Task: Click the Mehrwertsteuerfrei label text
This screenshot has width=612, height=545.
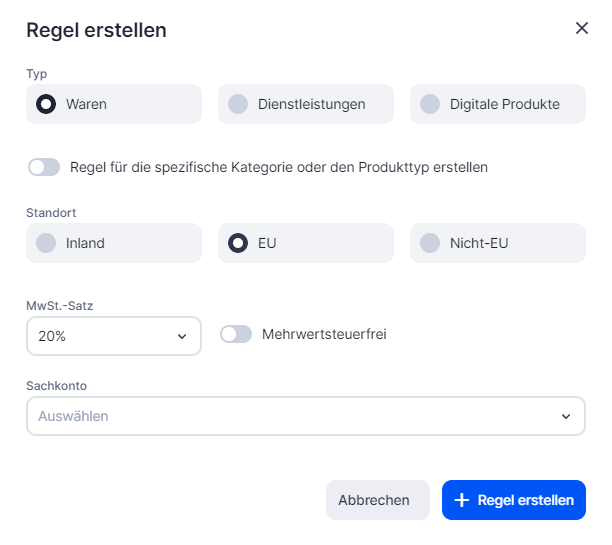Action: pos(323,334)
